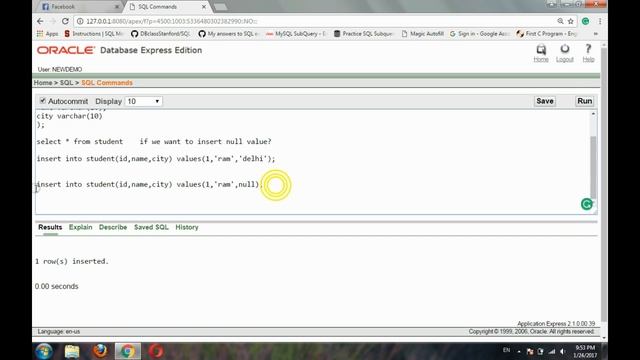Screen dimensions: 640x360
Task: Open MySQL SubQuery bookmark
Action: coord(296,34)
